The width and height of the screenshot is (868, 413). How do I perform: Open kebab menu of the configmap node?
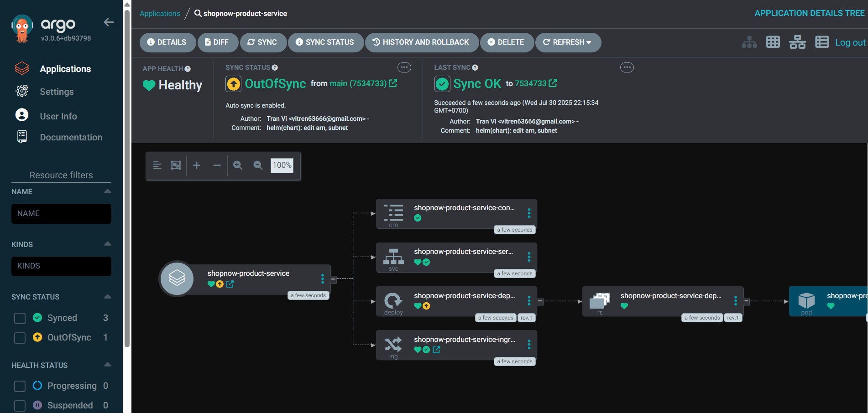(x=529, y=213)
